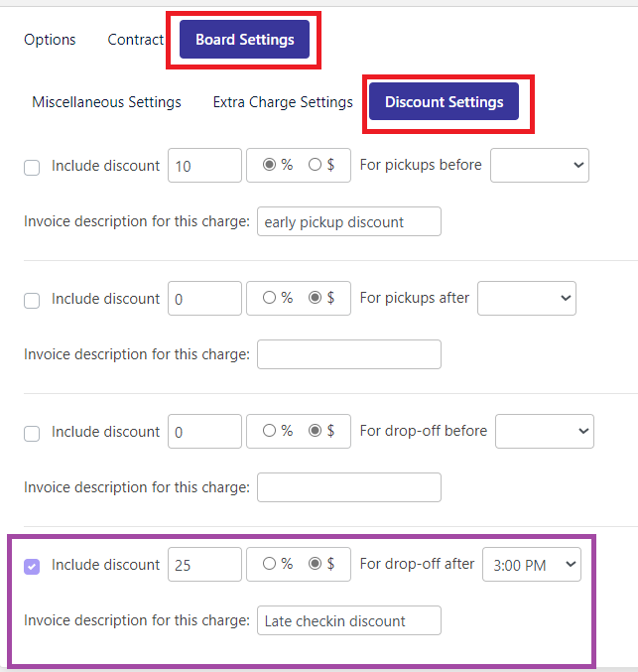Screen dimensions: 638x672
Task: Open the 3:00 PM drop-off after dropdown
Action: pos(532,564)
